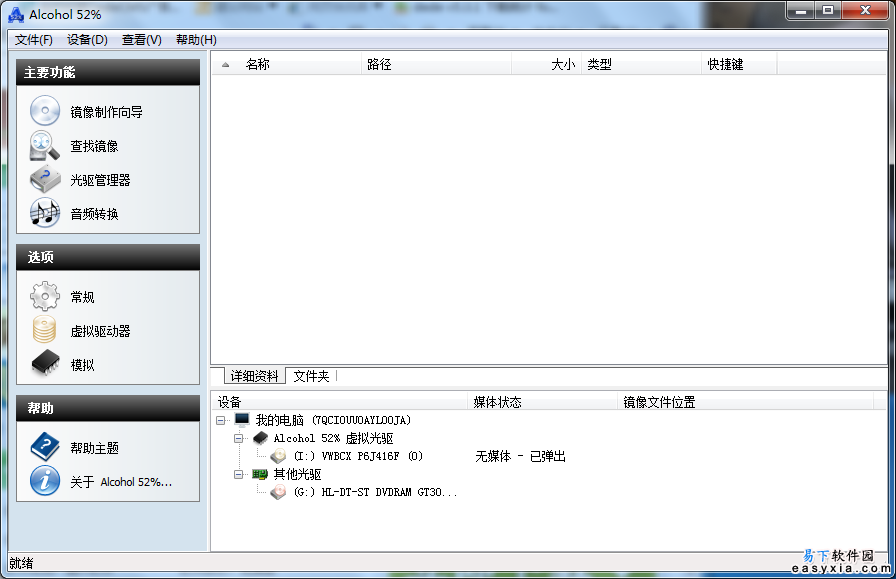Screen dimensions: 896x579
Task: Click the 镜像文件位置 column header
Action: [x=746, y=402]
